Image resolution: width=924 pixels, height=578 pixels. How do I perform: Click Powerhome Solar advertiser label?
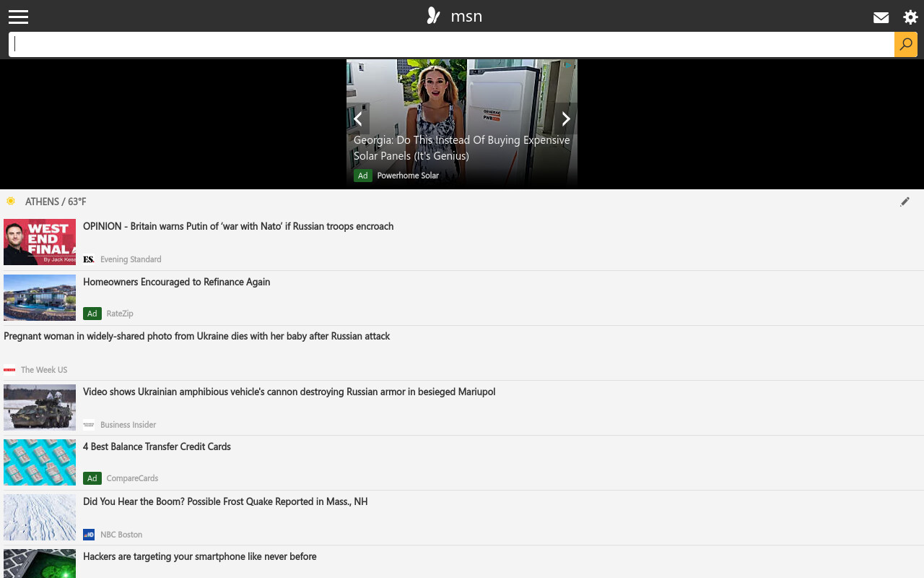tap(408, 176)
